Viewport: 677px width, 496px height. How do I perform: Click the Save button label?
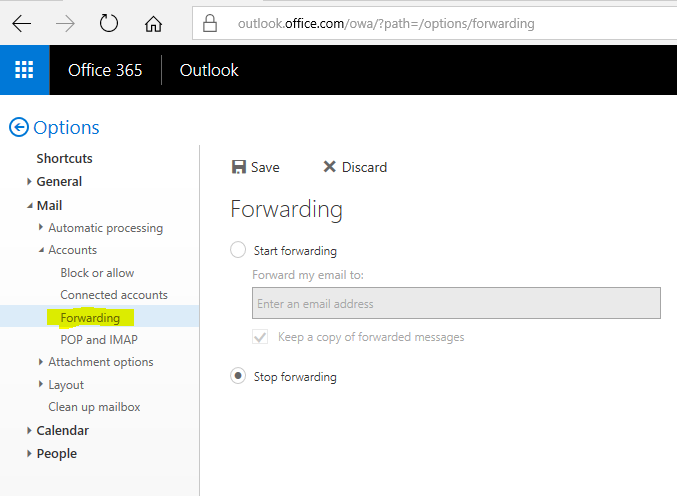point(265,167)
